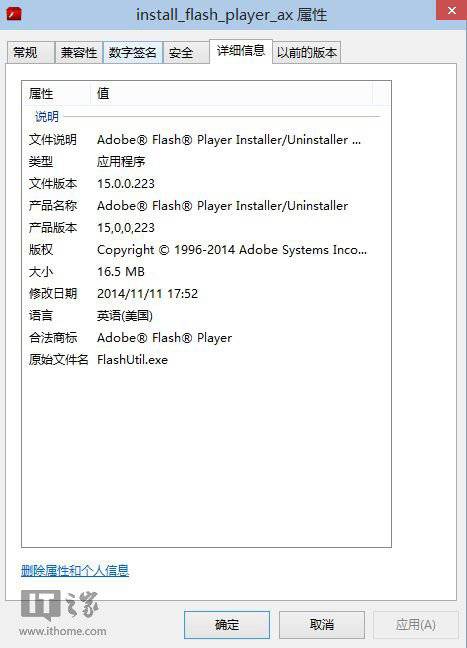Image resolution: width=467 pixels, height=648 pixels.
Task: Click the 应用程序 type value
Action: tap(121, 162)
